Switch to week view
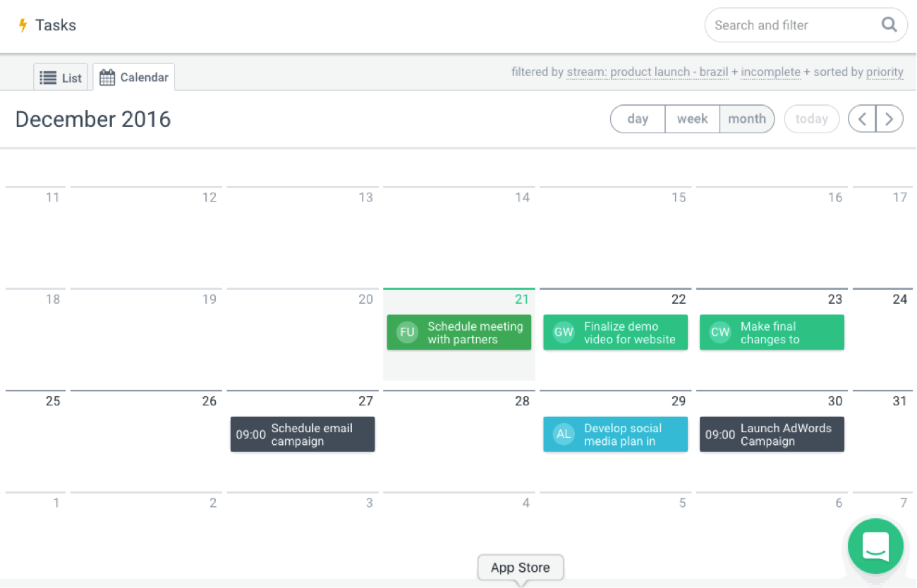 692,119
